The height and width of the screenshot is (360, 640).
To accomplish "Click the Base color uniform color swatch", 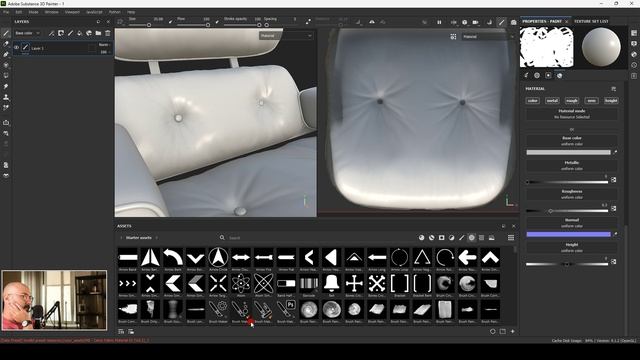I will 568,152.
